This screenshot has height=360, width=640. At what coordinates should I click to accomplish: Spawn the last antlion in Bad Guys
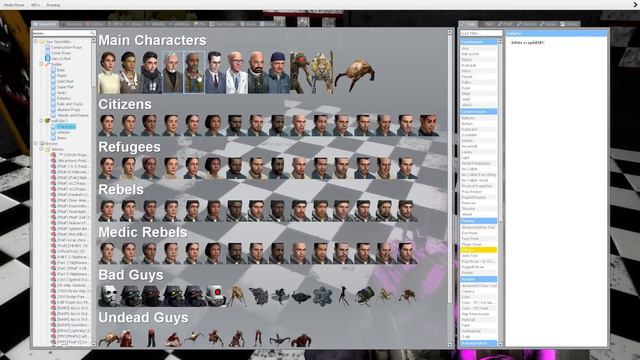[407, 296]
